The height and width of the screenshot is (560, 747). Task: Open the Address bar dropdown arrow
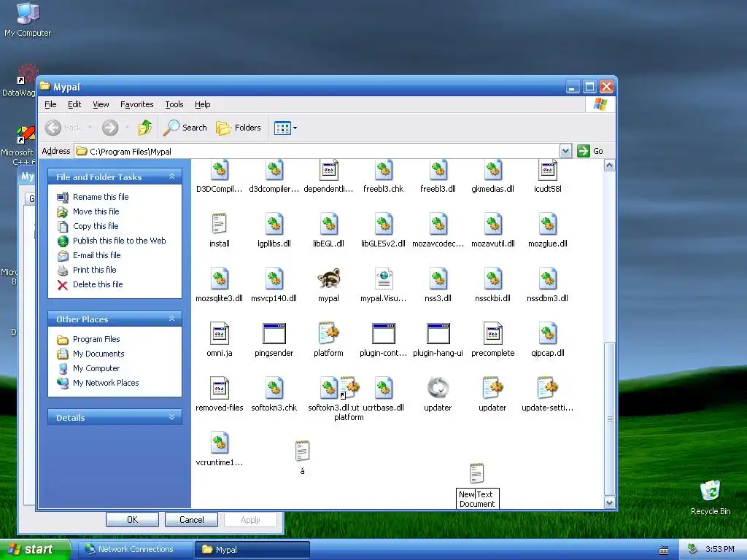(565, 152)
